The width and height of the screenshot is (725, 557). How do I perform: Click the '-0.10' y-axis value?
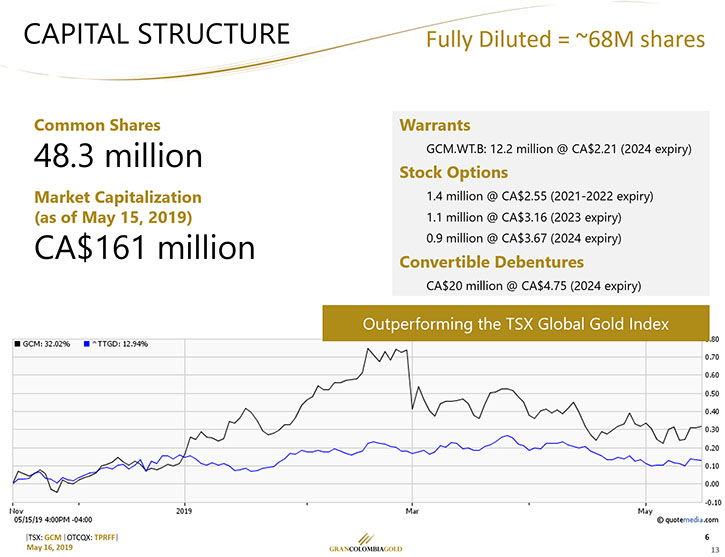tap(714, 503)
